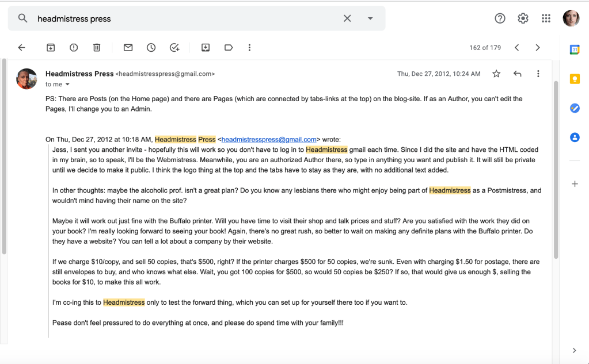Clear the search box text
Viewport: 589px width, 364px height.
pos(347,18)
